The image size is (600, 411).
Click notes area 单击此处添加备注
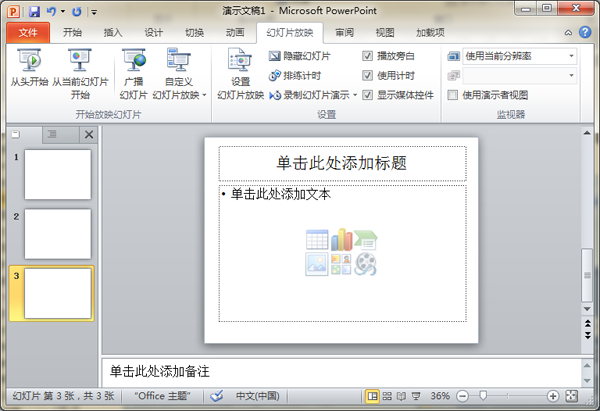[341, 371]
